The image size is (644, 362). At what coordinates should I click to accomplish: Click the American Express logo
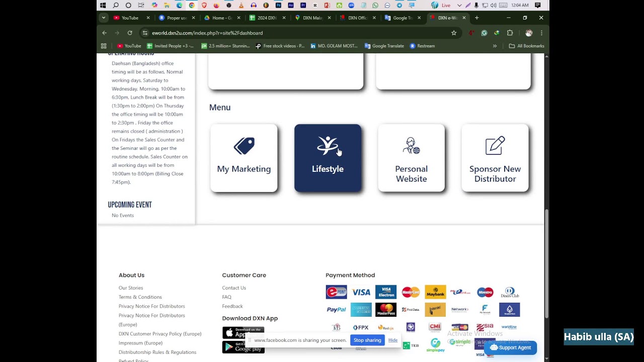(x=361, y=310)
